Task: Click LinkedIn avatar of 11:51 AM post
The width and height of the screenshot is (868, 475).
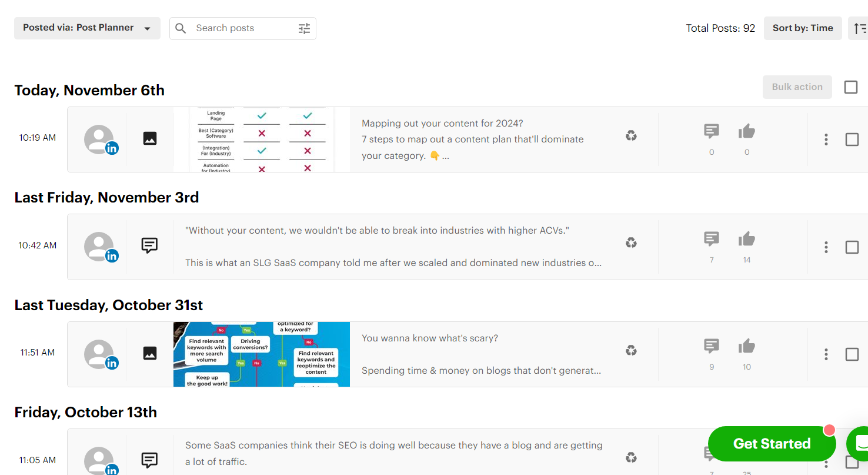Action: [x=101, y=354]
